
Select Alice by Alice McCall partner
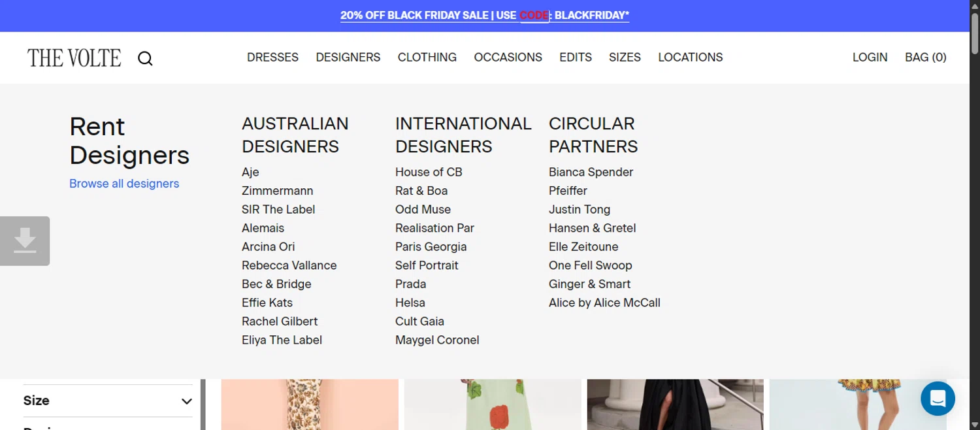pyautogui.click(x=604, y=303)
